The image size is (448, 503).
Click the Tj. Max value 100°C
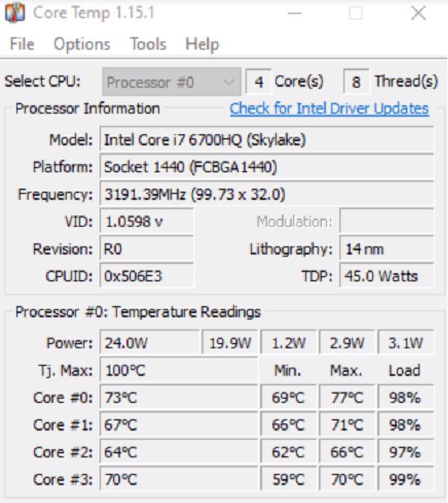click(178, 371)
